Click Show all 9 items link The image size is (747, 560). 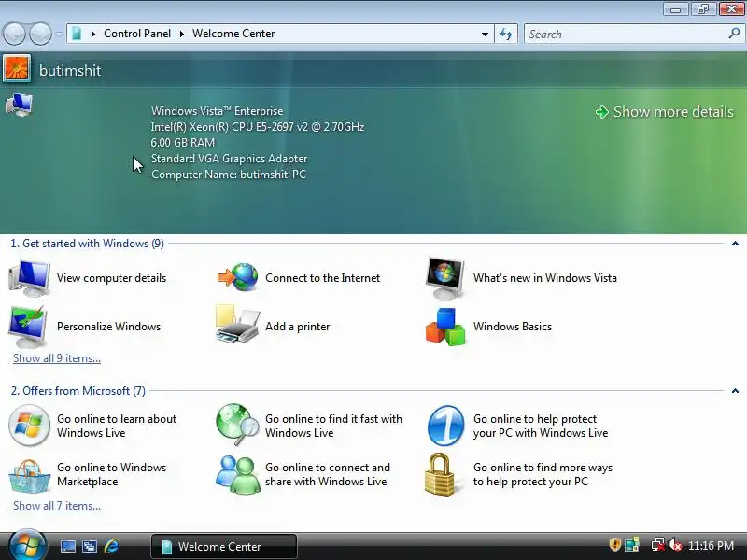coord(57,358)
